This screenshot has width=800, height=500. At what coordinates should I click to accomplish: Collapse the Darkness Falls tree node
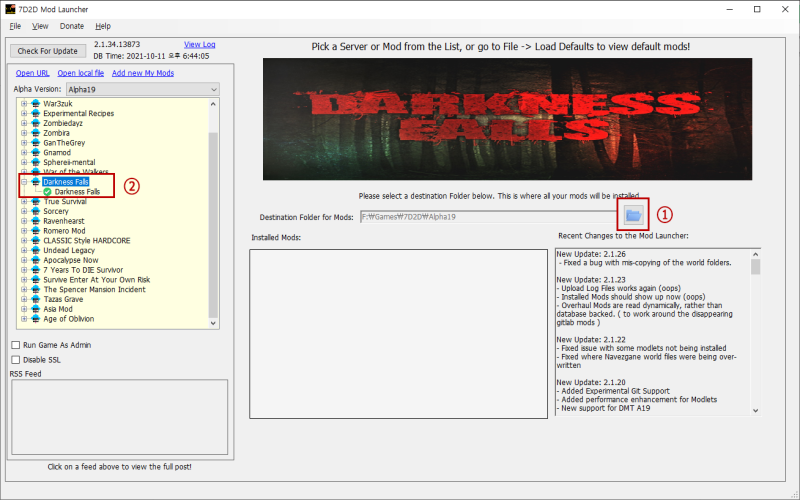pyautogui.click(x=24, y=182)
